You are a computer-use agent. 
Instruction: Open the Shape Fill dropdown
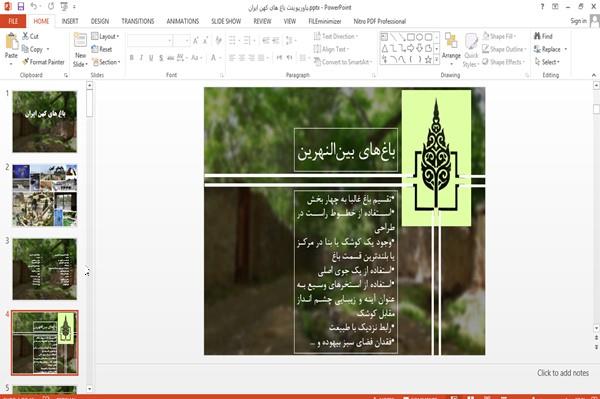(499, 36)
